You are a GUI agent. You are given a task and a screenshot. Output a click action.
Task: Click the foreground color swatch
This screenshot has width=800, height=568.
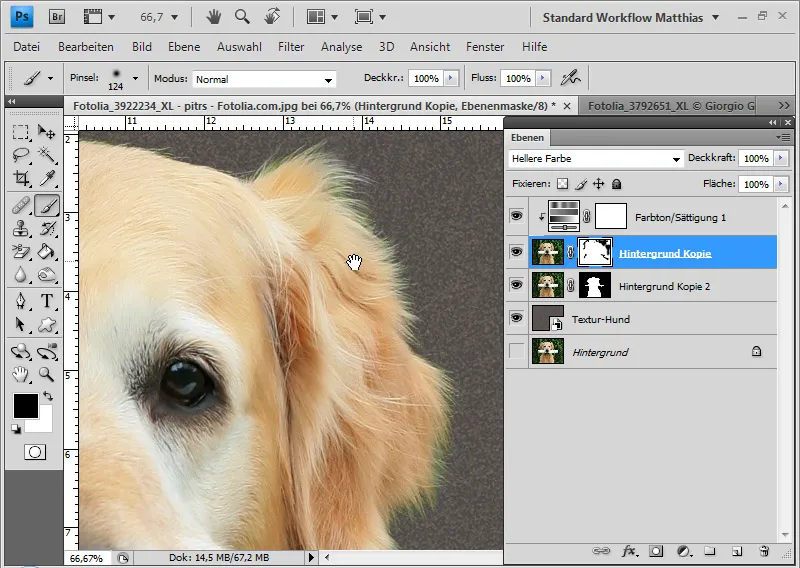pyautogui.click(x=26, y=406)
